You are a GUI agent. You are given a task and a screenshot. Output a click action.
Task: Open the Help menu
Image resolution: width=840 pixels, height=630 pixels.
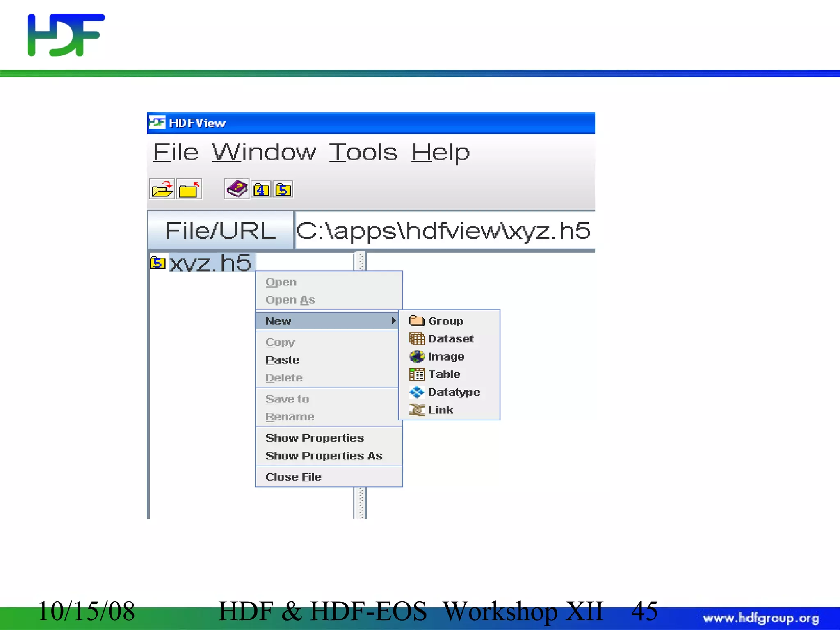(x=441, y=153)
